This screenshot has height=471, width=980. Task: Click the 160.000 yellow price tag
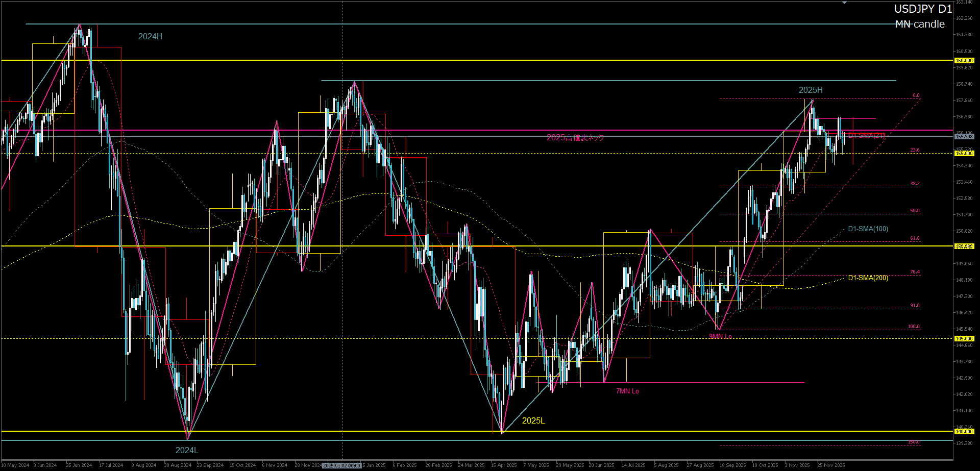tap(964, 60)
